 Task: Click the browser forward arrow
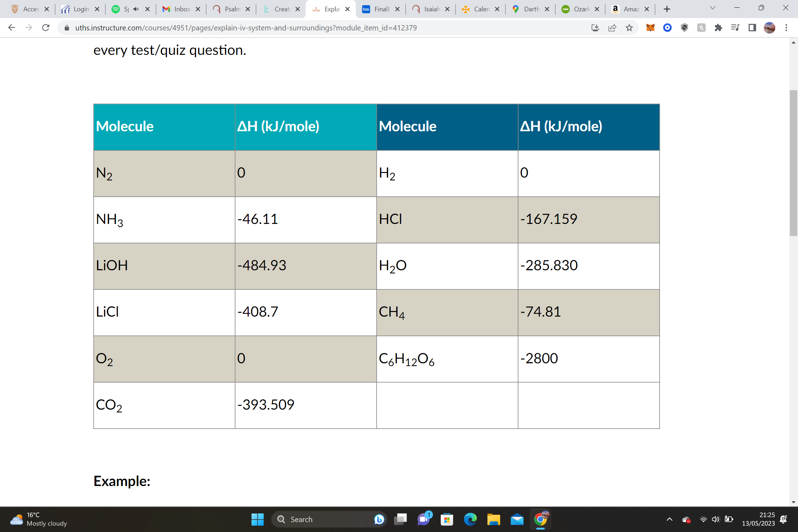[x=29, y=28]
